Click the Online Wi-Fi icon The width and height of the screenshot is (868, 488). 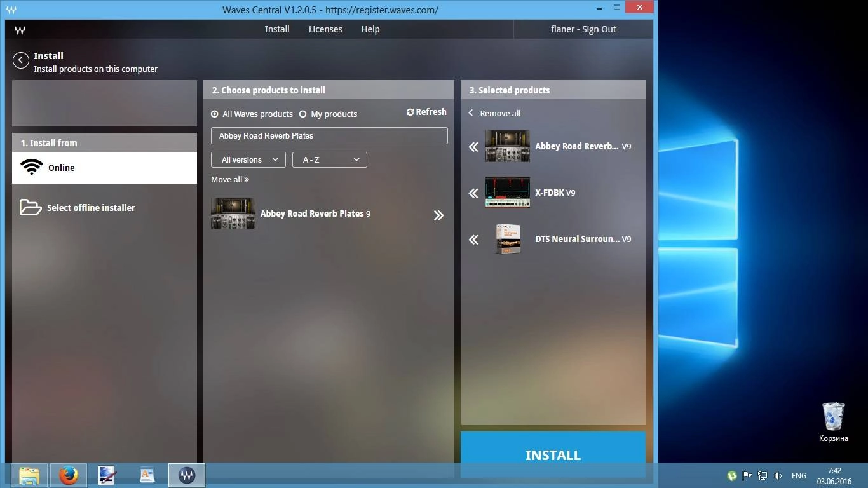pos(31,168)
